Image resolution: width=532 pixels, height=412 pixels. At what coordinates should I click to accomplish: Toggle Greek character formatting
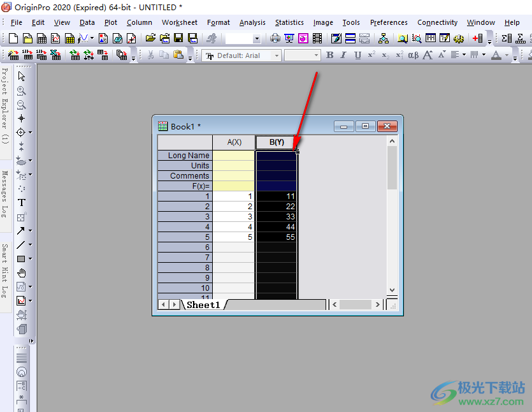coord(413,55)
